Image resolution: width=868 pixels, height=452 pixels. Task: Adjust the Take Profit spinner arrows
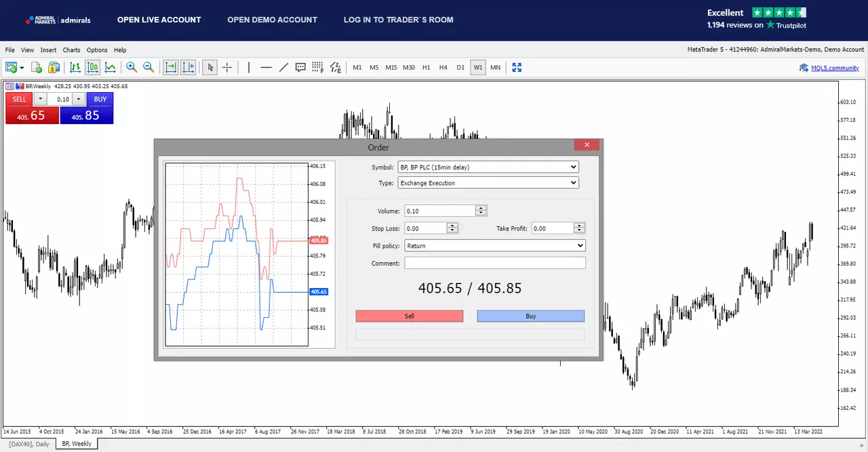(579, 228)
